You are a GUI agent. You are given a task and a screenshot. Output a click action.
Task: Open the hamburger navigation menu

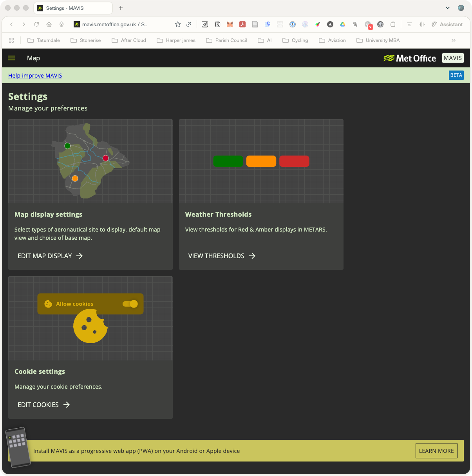click(11, 58)
